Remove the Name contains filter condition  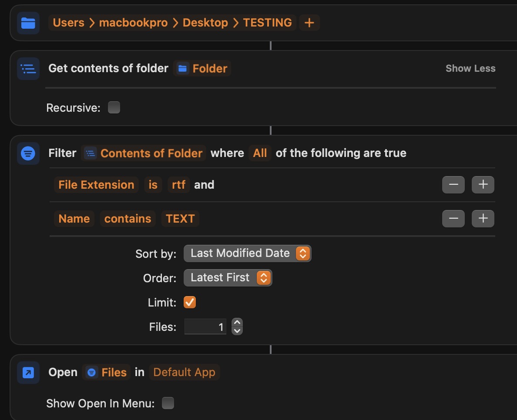pos(453,219)
